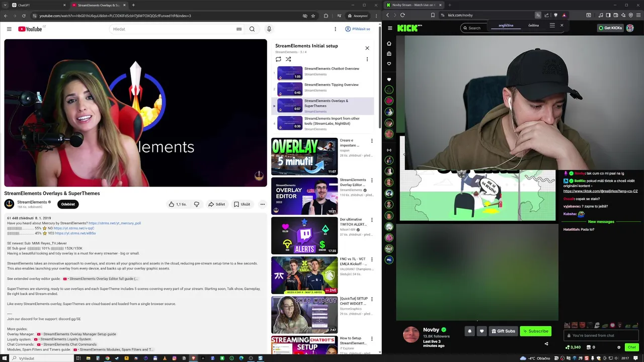This screenshot has width=644, height=362.
Task: Open options for 'How to Setup StreamElement' video
Action: click(372, 338)
